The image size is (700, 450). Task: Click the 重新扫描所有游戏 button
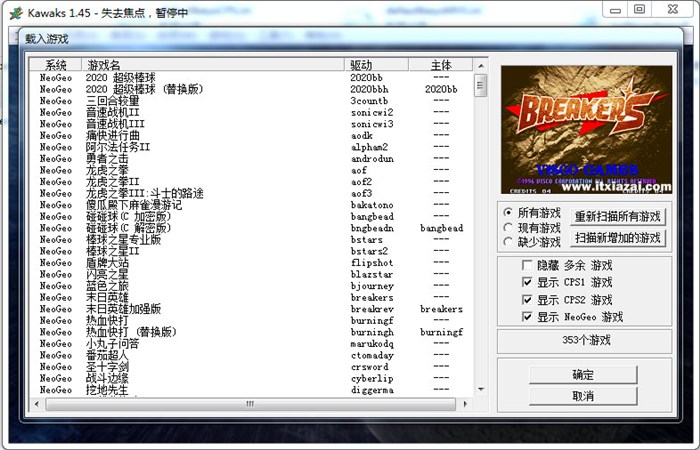click(618, 217)
